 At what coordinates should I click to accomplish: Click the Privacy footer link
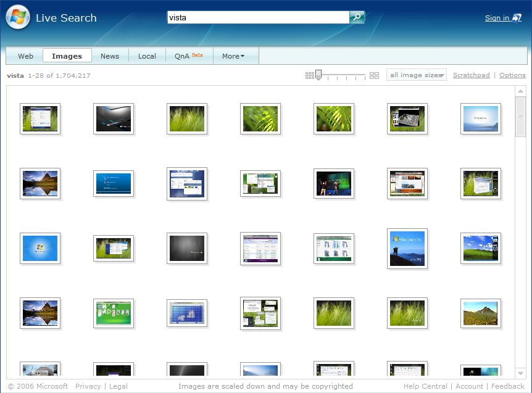(88, 386)
